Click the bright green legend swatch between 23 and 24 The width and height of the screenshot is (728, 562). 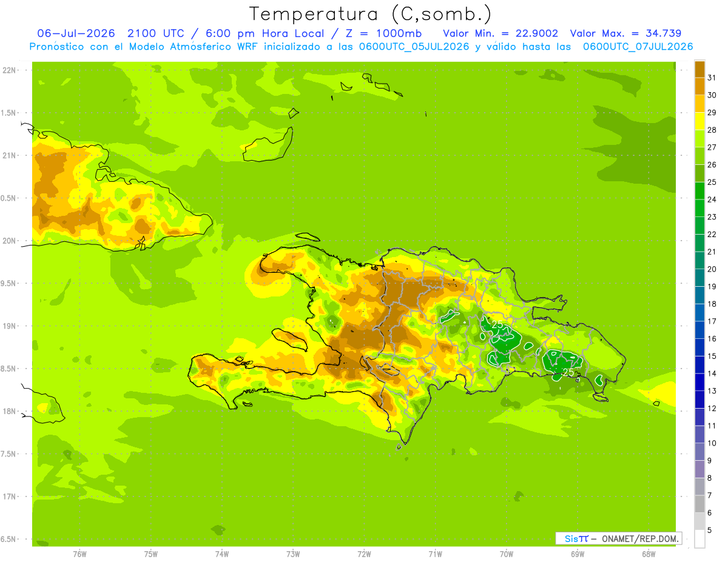[x=699, y=208]
